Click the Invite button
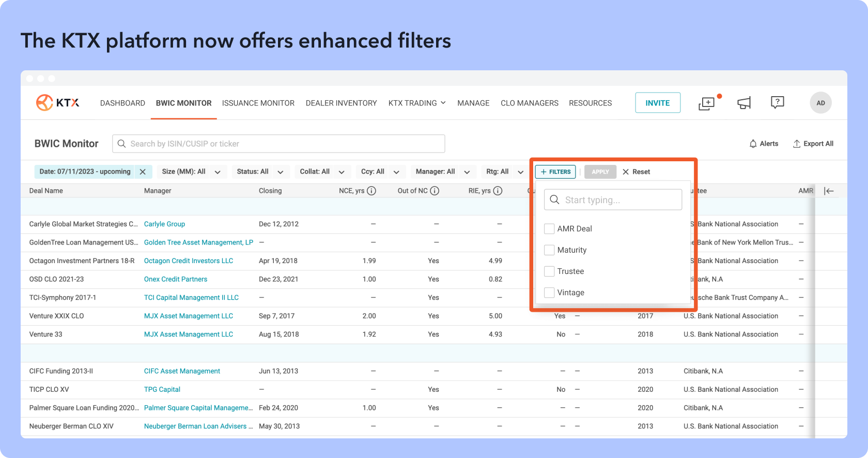The height and width of the screenshot is (458, 868). 657,103
